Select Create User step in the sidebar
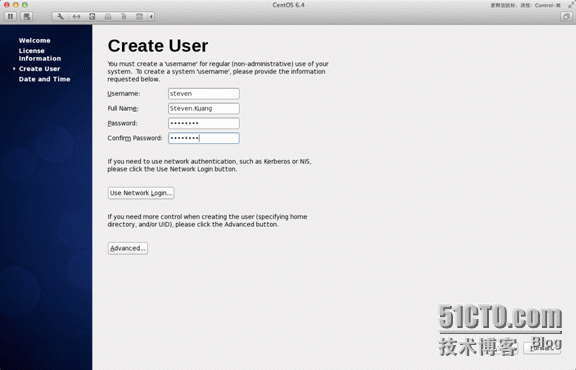This screenshot has height=370, width=576. pyautogui.click(x=39, y=69)
